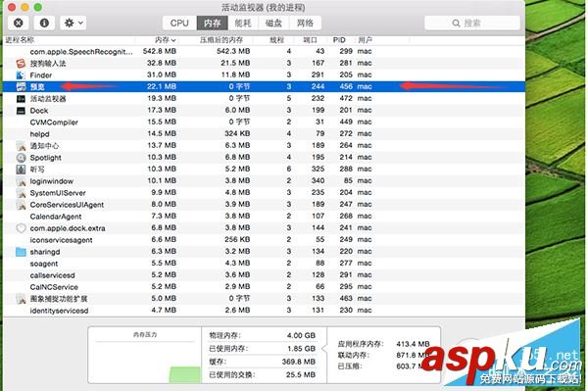This screenshot has height=391, width=588.
Task: Click the 542.8 MB memory value
Action: (160, 51)
